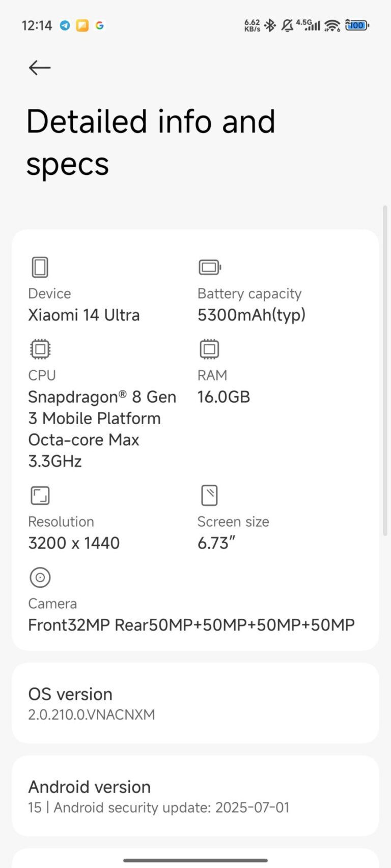391x868 pixels.
Task: Go back using the arrow button
Action: (39, 67)
